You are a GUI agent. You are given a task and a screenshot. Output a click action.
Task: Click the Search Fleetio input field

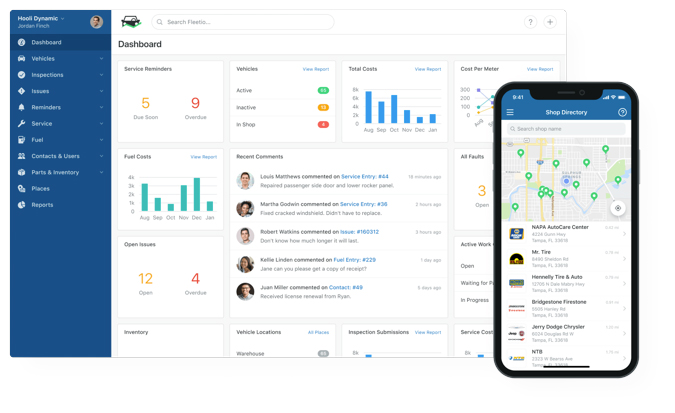point(245,22)
